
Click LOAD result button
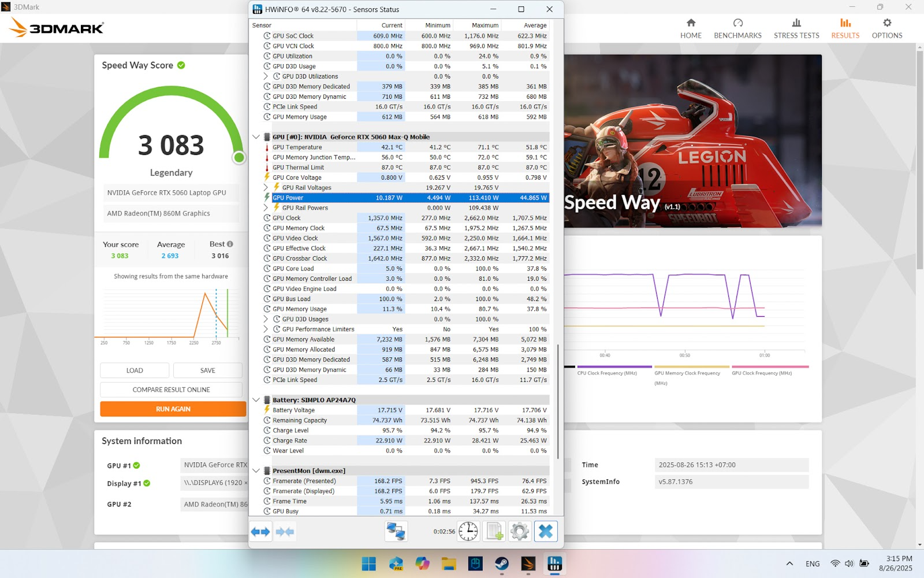pos(135,370)
